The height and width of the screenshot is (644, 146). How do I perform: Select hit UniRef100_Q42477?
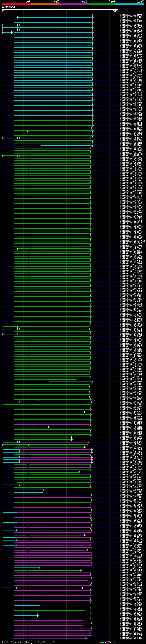tap(131, 72)
